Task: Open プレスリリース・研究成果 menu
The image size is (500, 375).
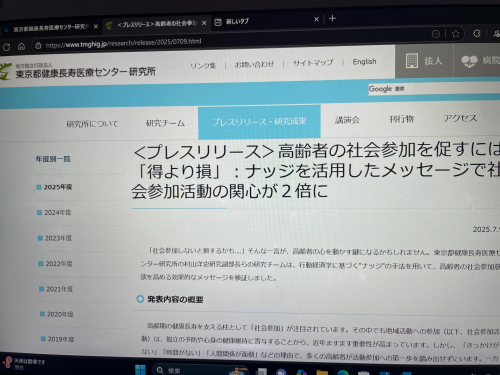Action: pos(259,122)
